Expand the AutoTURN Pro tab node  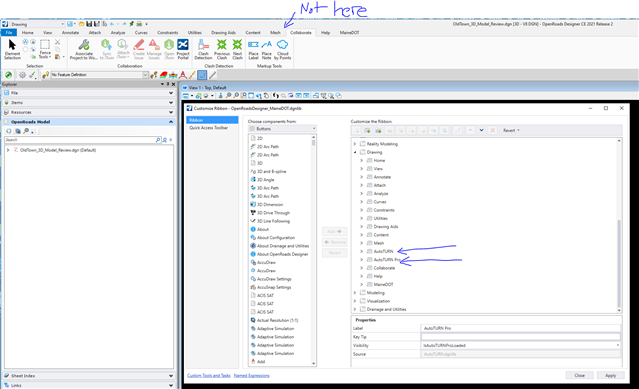click(x=361, y=259)
